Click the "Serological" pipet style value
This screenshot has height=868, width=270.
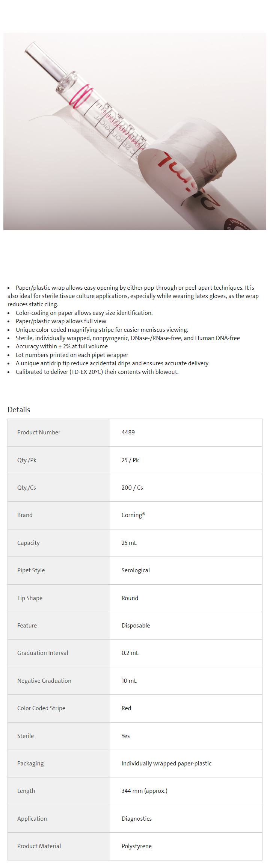[136, 570]
